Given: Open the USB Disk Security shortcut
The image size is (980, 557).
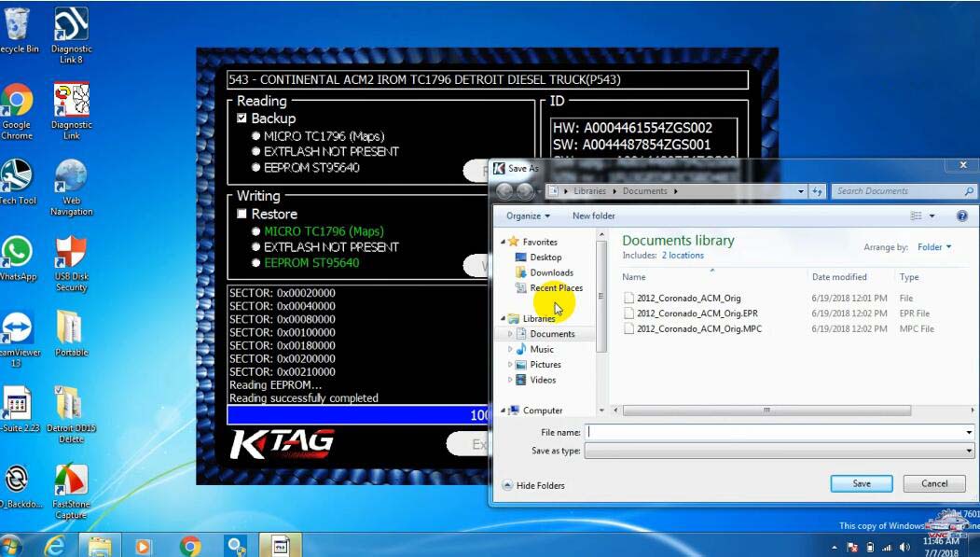Looking at the screenshot, I should pyautogui.click(x=71, y=264).
